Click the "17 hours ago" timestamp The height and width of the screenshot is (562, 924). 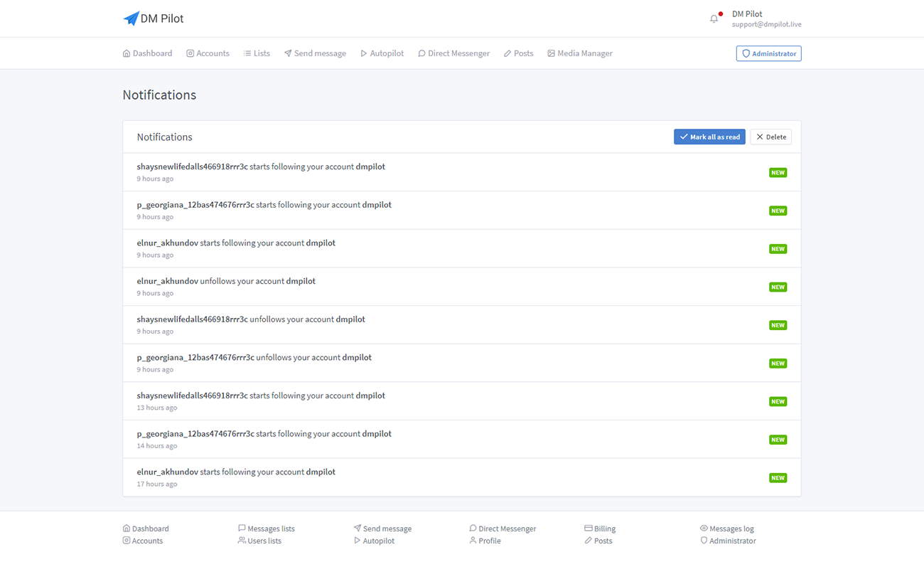(x=157, y=484)
